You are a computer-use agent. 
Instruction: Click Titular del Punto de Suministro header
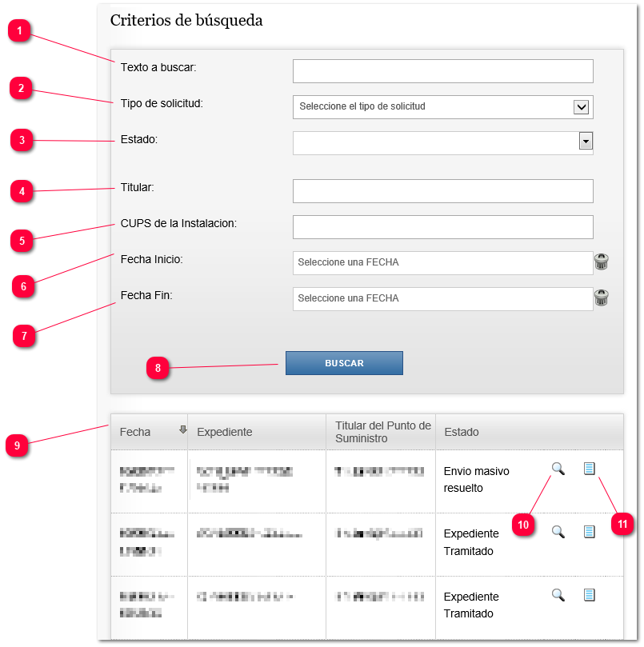[x=382, y=432]
